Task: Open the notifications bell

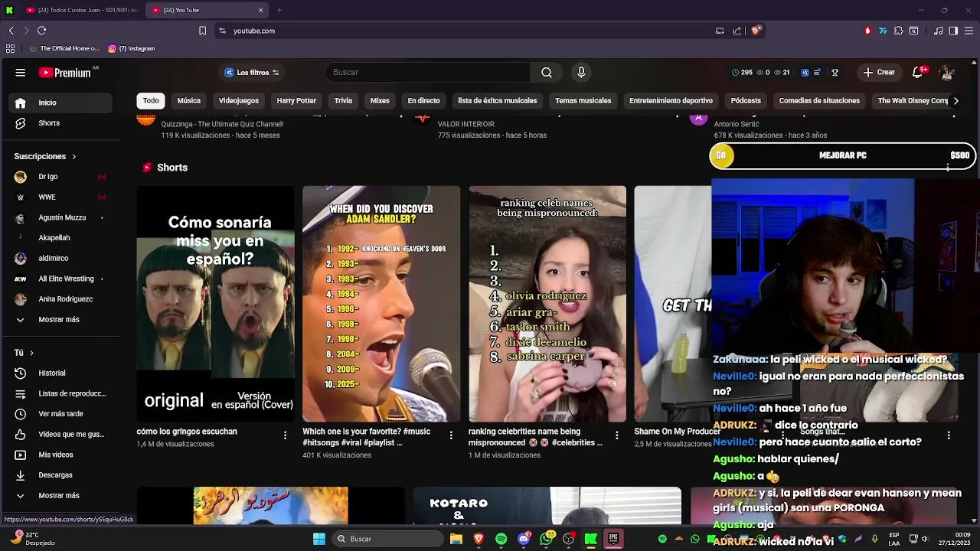Action: coord(917,73)
